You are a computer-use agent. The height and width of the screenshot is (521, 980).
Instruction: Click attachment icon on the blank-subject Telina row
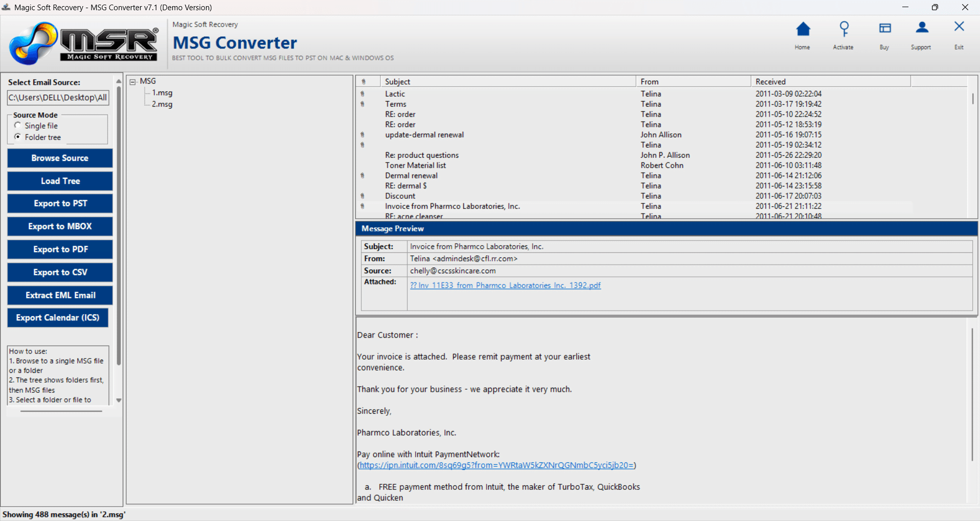tap(362, 145)
